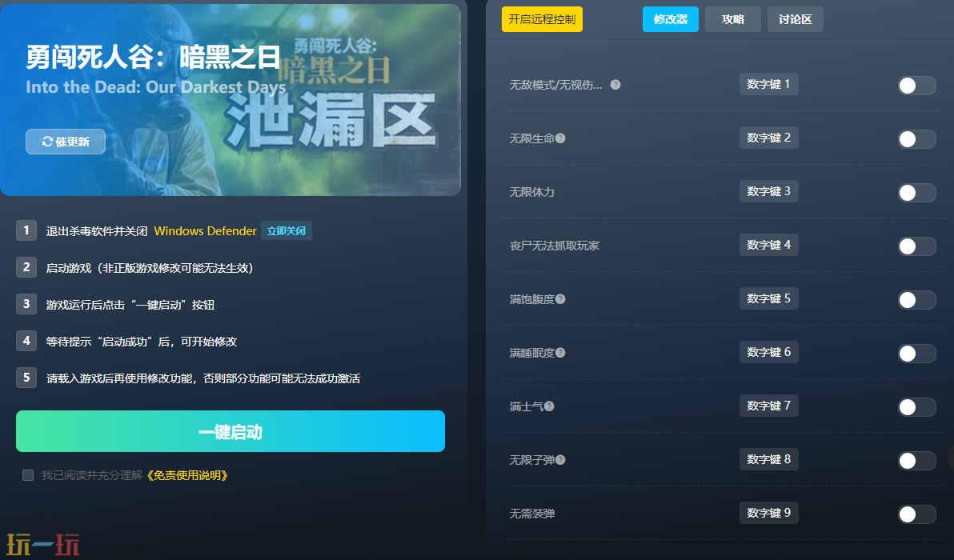Screen dimensions: 954x560
Task: Click the 立即关闭 Defender button
Action: point(287,231)
